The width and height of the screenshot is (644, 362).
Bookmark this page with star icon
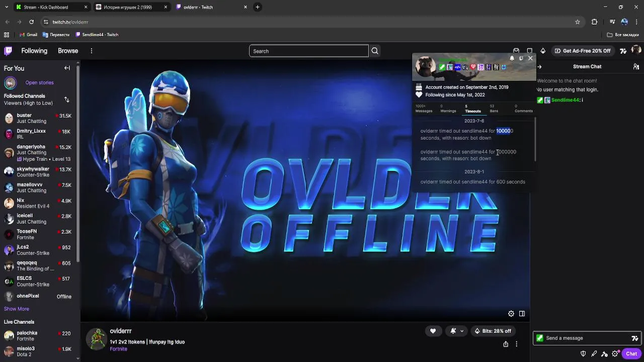[578, 22]
